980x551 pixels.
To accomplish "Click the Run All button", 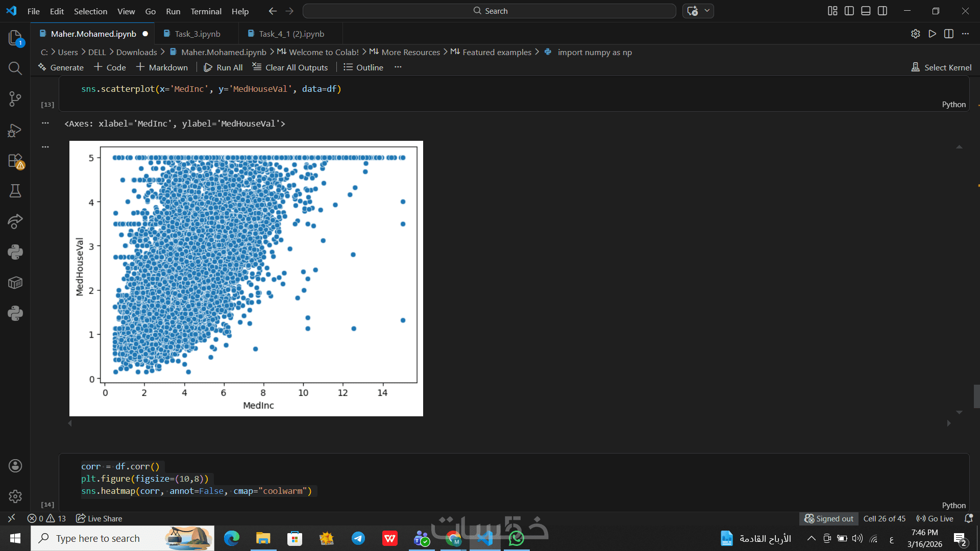I will 224,67.
